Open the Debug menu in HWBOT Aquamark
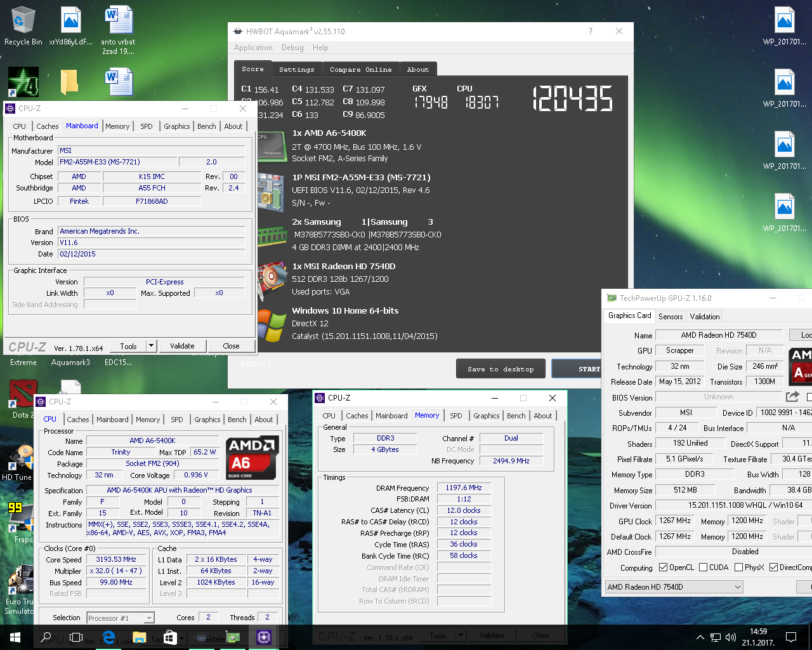 (292, 48)
